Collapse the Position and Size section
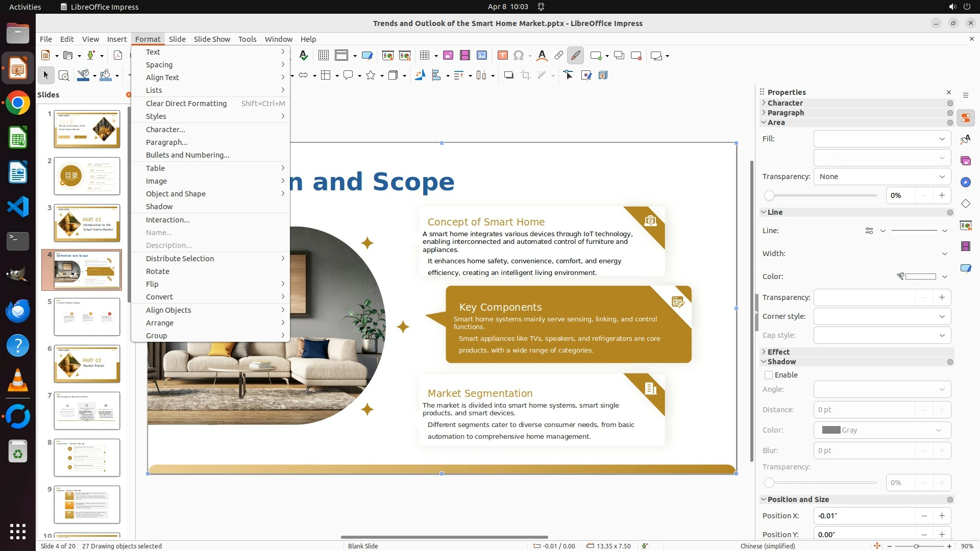Viewport: 980px width, 551px height. pos(798,499)
